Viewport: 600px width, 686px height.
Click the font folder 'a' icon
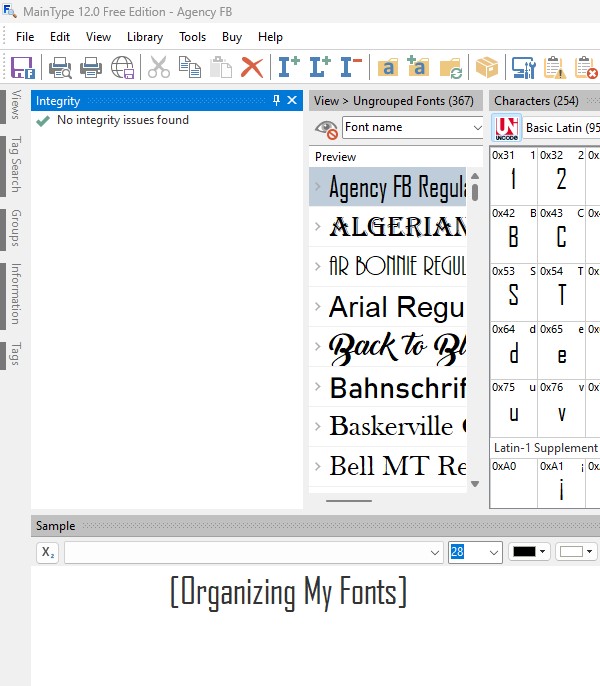click(388, 67)
